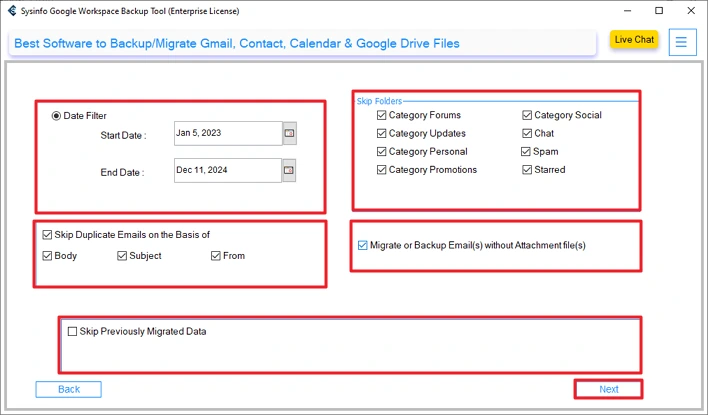Viewport: 708px width, 415px height.
Task: Click the Start Date label
Action: (123, 135)
